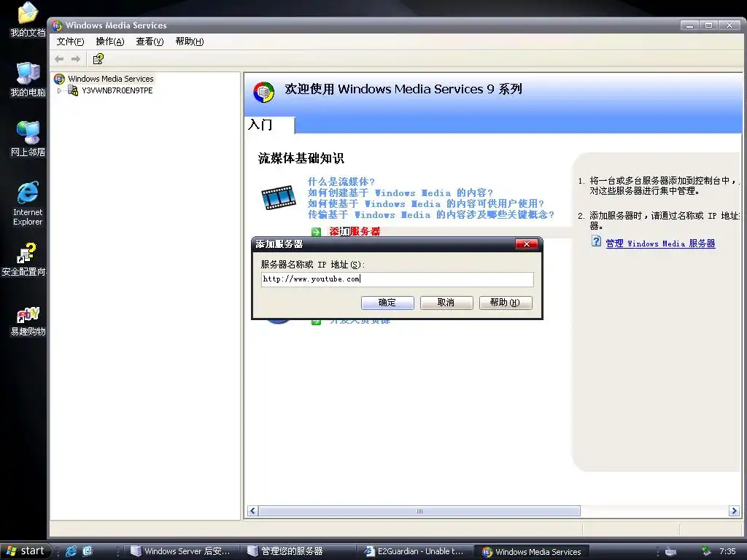This screenshot has height=560, width=747.
Task: Select Y3VWNB7R0EN9TPE tree label
Action: point(117,90)
